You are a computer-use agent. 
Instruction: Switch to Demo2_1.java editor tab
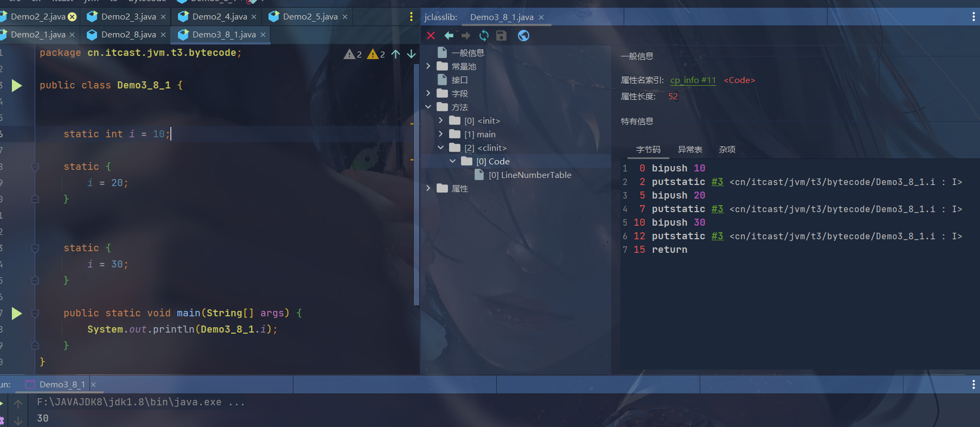click(x=38, y=35)
